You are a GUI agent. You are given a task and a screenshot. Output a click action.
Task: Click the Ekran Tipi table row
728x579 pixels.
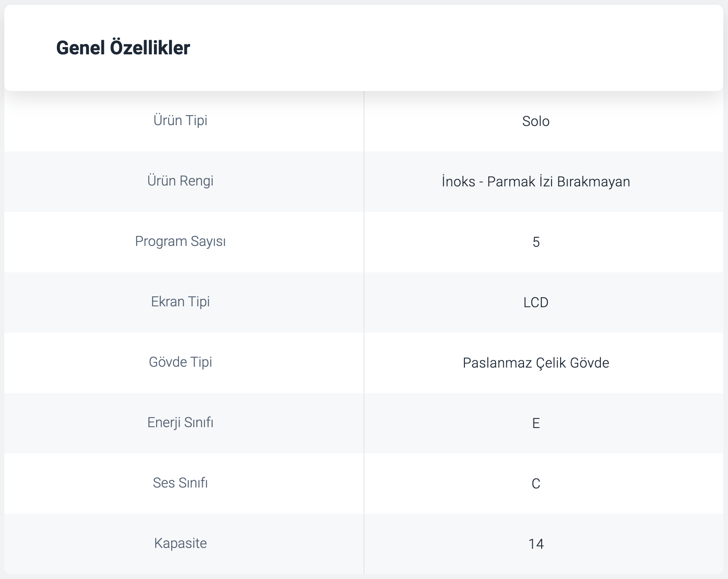point(364,302)
